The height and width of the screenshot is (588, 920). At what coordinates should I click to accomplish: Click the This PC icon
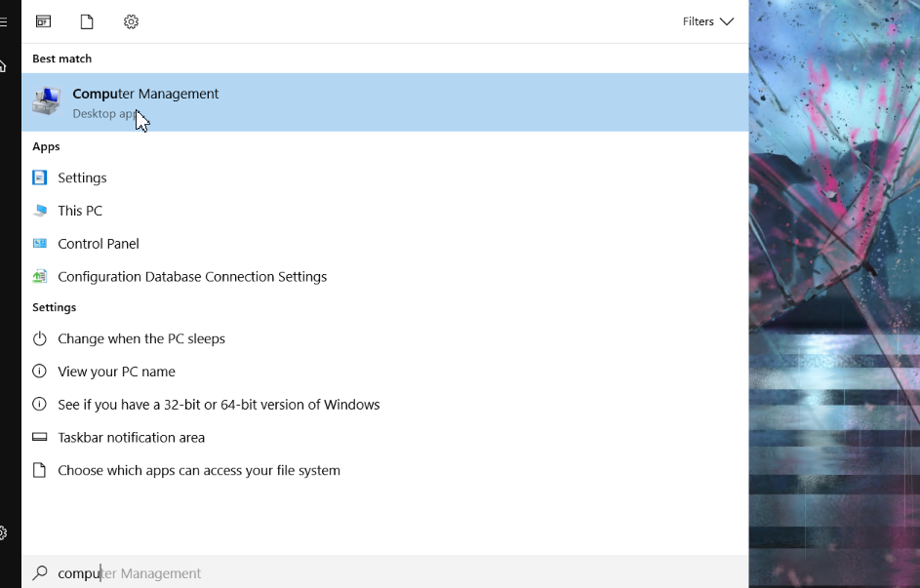pyautogui.click(x=40, y=211)
